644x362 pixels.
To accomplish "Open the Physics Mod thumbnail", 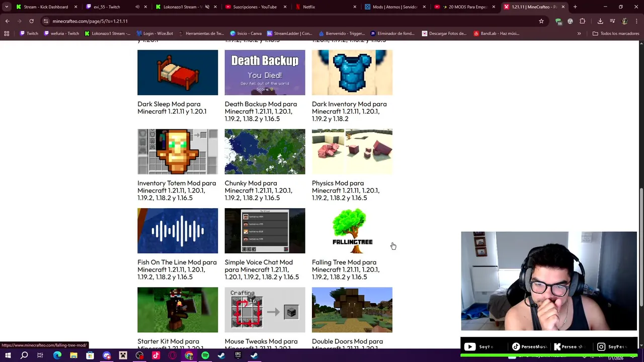I will coord(352,151).
